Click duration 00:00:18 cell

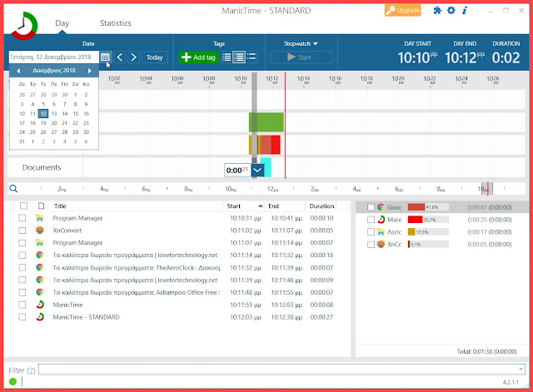[321, 256]
